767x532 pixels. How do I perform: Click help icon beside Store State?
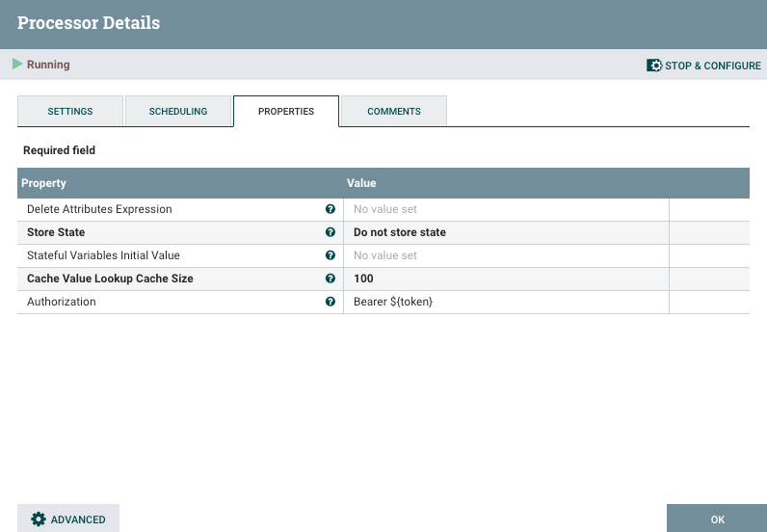pos(331,232)
